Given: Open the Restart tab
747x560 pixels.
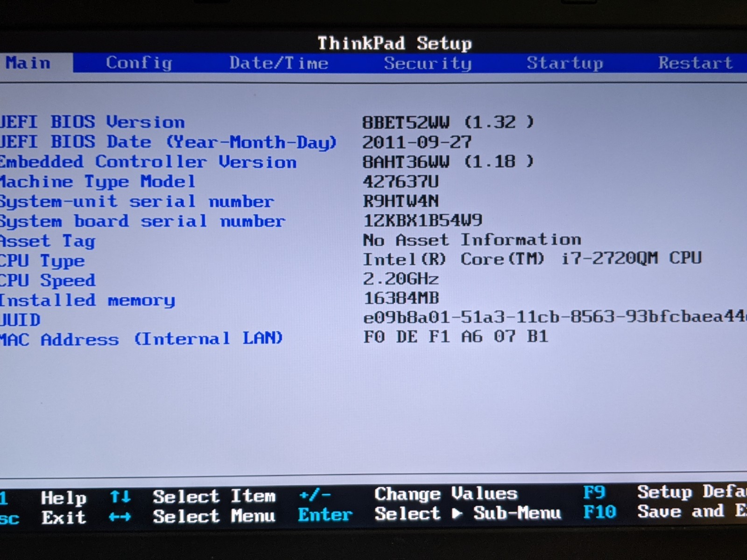Looking at the screenshot, I should coord(695,63).
